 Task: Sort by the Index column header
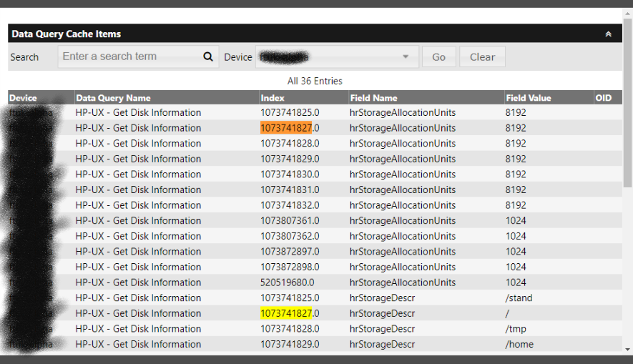click(273, 98)
